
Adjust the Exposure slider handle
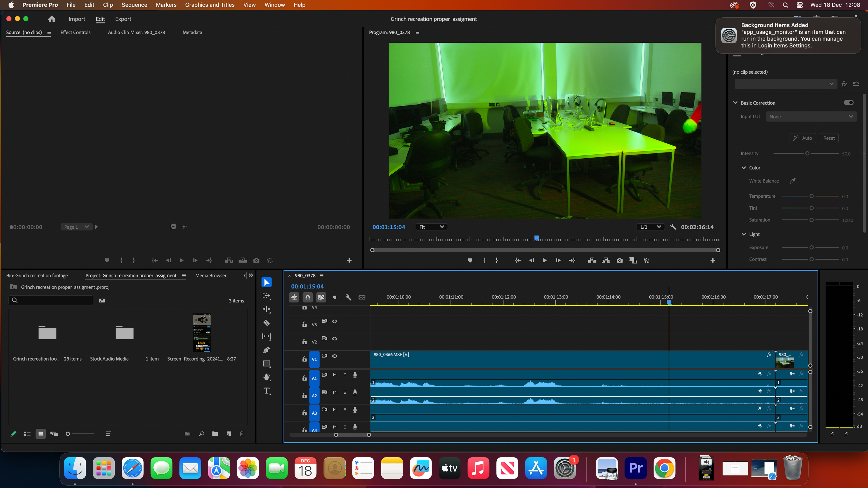point(811,248)
